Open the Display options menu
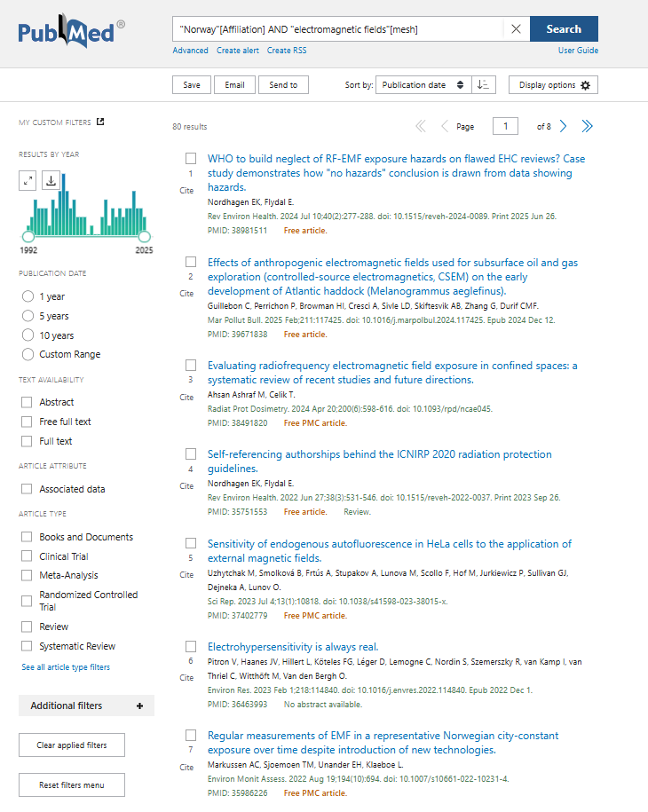Viewport: 648px width, 812px height. point(553,85)
